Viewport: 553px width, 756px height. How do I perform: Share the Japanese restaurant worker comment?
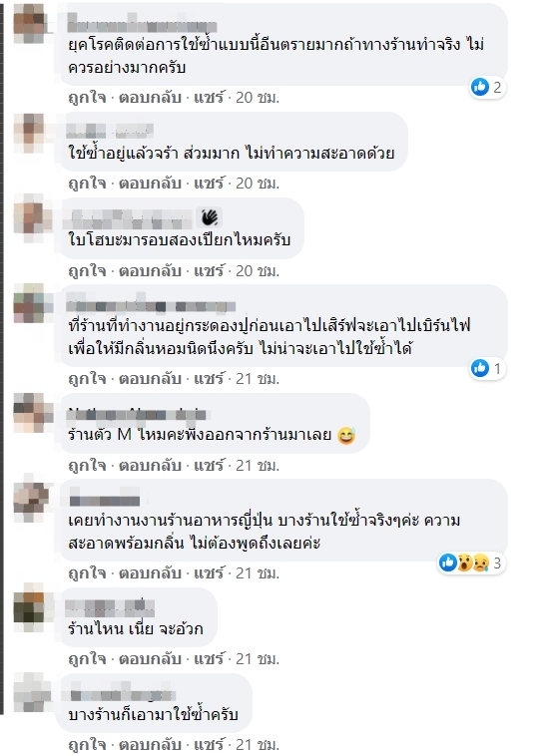click(209, 573)
